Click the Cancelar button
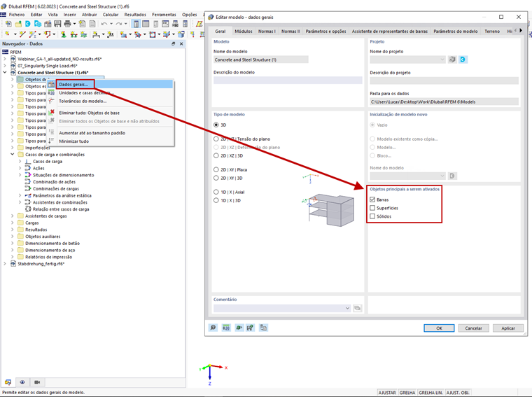Image resolution: width=532 pixels, height=399 pixels. tap(474, 328)
